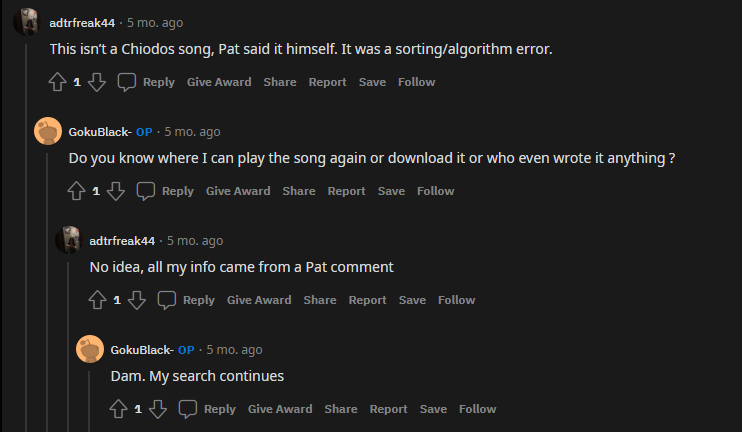Upvote the 'No idea' reply
Screen dimensions: 742x432
click(x=97, y=300)
